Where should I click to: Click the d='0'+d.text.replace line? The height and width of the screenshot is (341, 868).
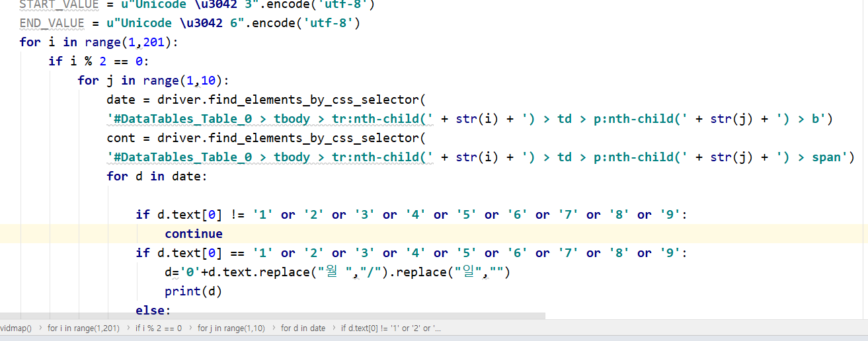338,272
